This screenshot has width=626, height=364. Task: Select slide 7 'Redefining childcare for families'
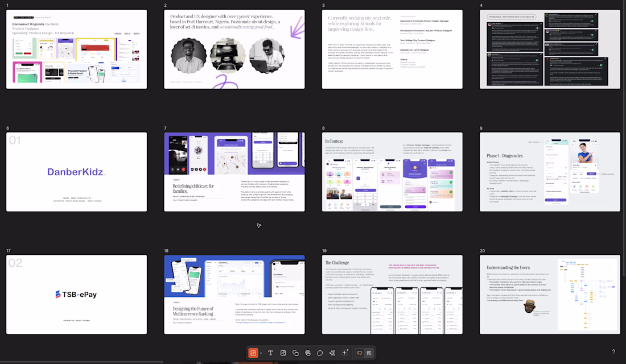234,172
